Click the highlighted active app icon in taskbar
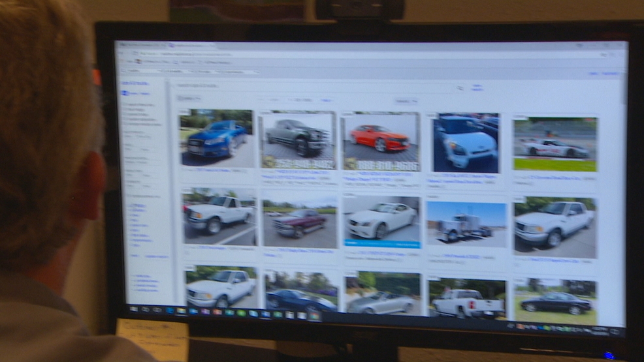This screenshot has height=362, width=644. coord(314,316)
